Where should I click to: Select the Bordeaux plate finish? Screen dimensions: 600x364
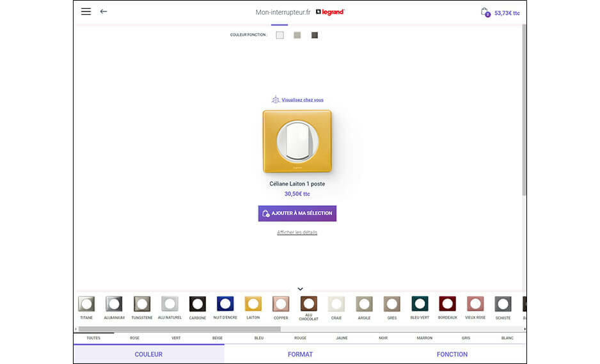click(447, 304)
